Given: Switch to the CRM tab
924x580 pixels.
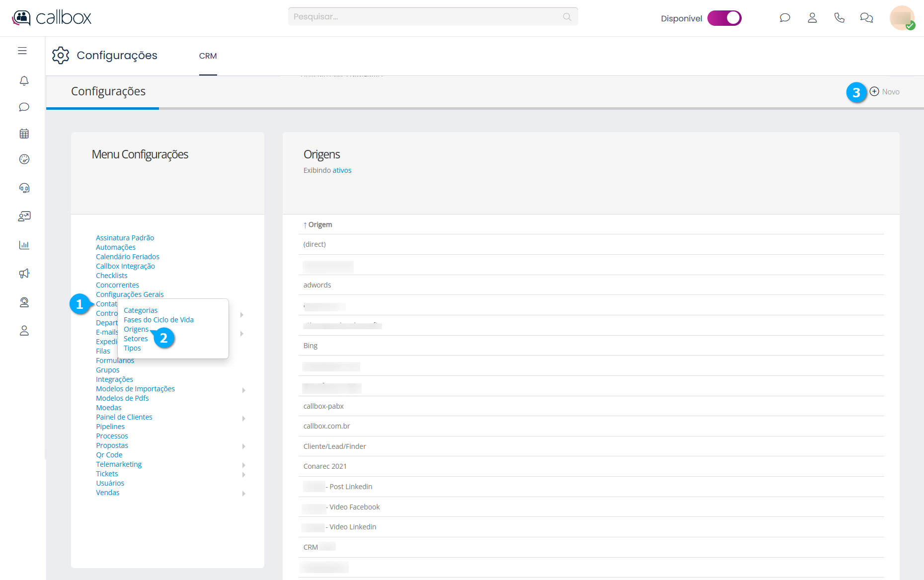Looking at the screenshot, I should pos(208,56).
